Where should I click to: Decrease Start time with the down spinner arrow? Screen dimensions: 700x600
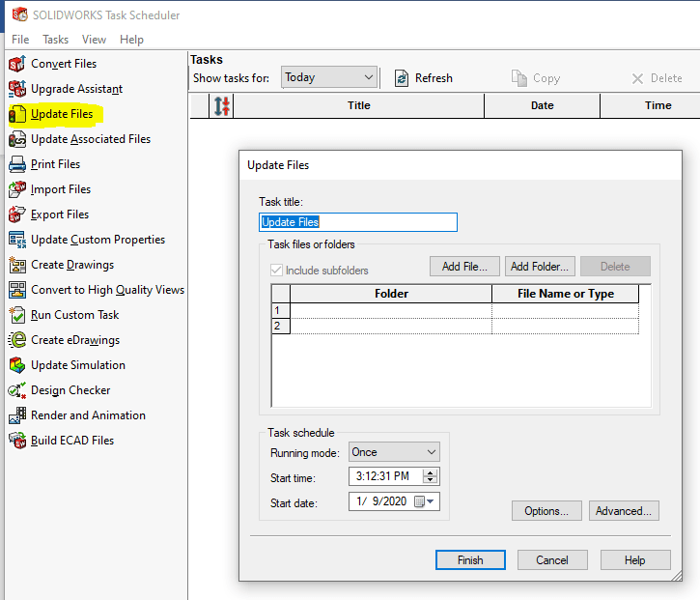[430, 480]
